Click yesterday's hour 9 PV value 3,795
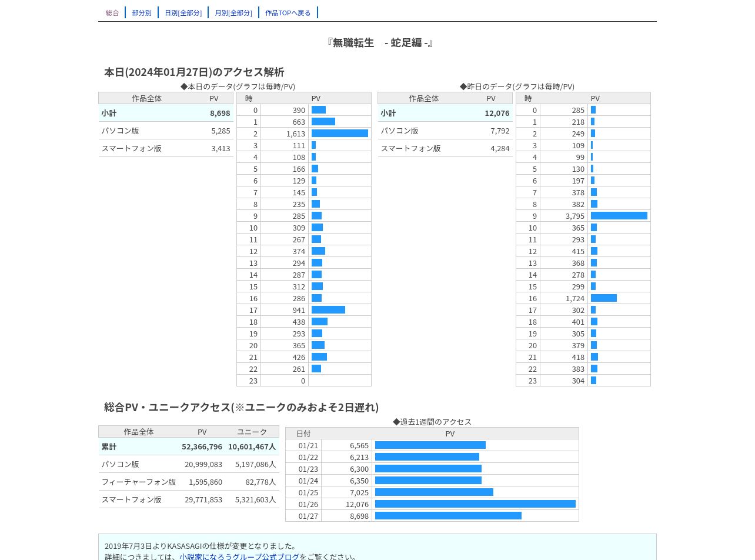This screenshot has width=755, height=560. tap(575, 216)
